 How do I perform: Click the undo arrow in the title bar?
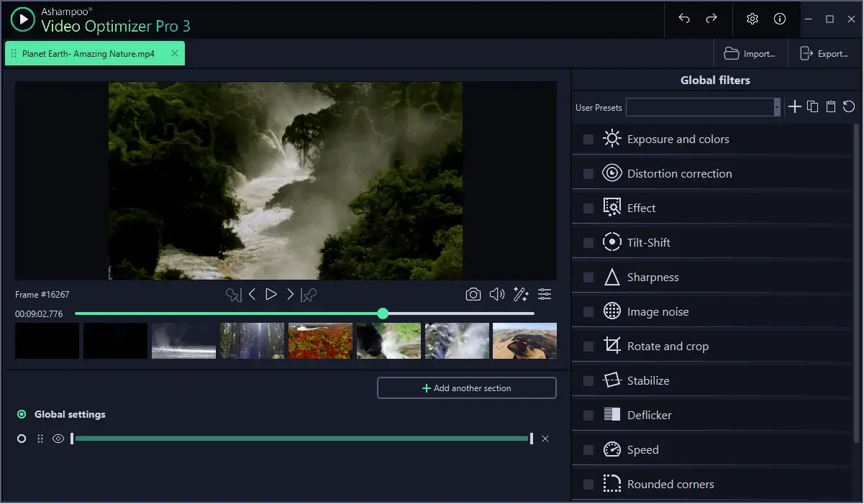pos(684,19)
